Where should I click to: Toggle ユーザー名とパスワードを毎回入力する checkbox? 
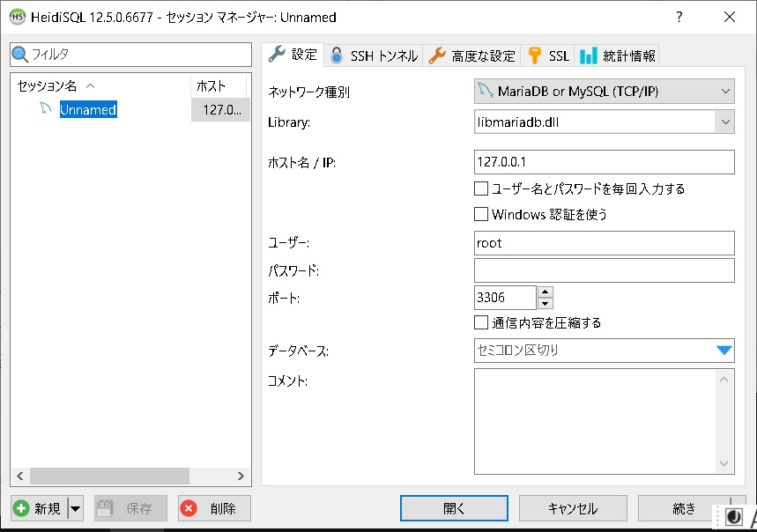tap(481, 188)
